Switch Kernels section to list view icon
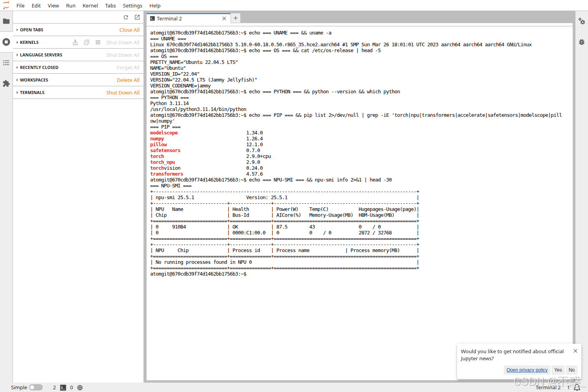Image resolution: width=588 pixels, height=392 pixels. click(x=98, y=42)
